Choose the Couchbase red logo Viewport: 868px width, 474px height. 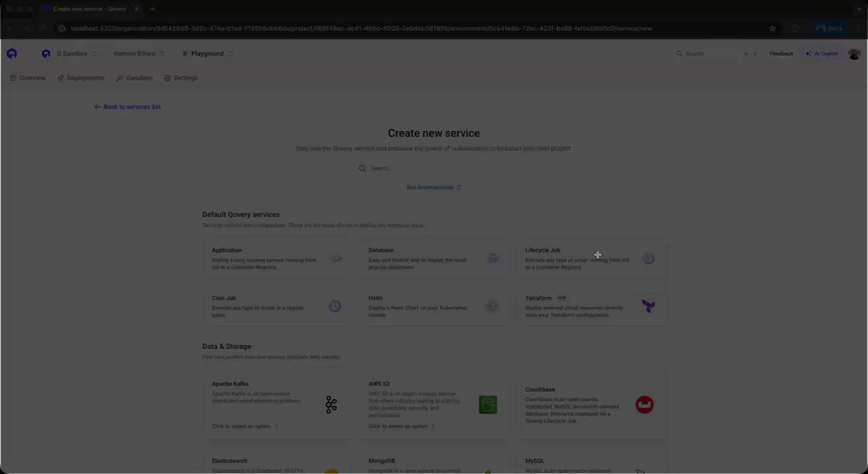click(x=644, y=405)
